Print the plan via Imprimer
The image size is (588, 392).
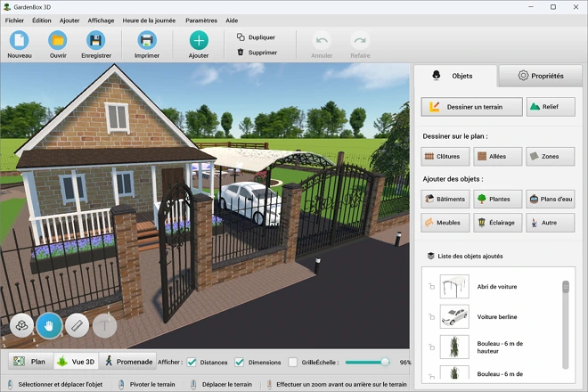(147, 40)
